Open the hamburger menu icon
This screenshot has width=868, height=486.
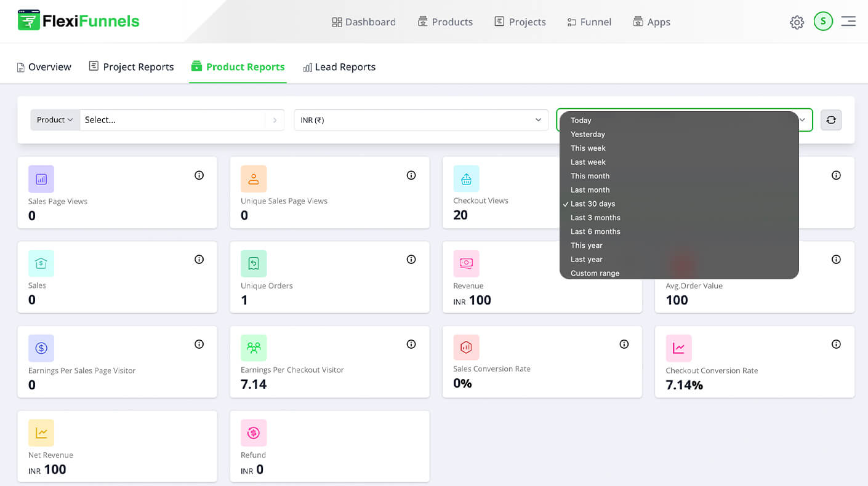point(848,22)
